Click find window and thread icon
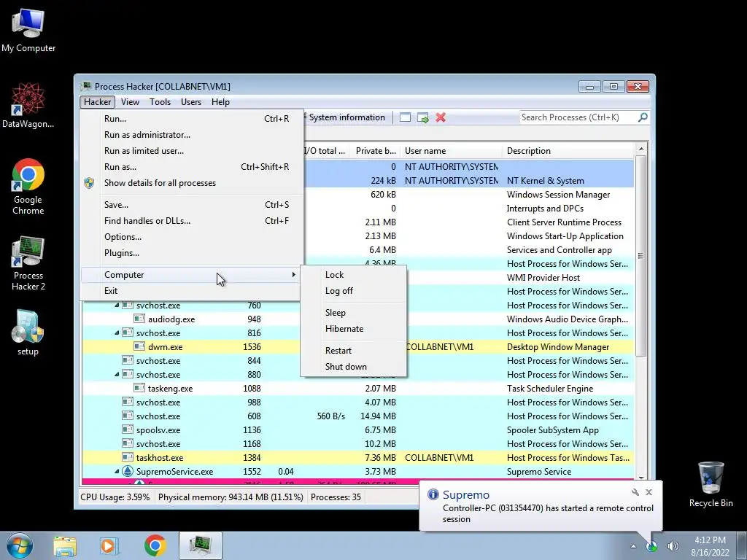This screenshot has width=747, height=560. coord(422,117)
